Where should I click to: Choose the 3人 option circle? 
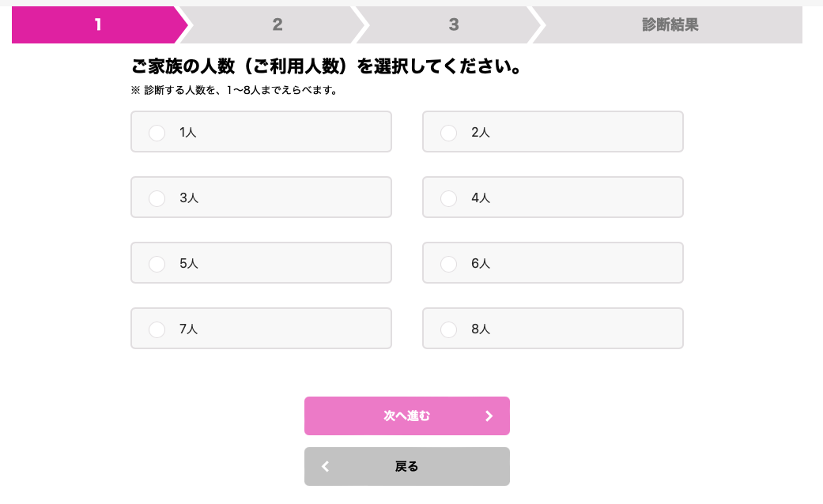157,198
